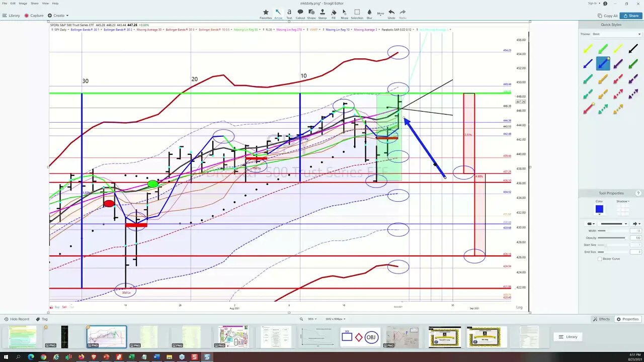The image size is (644, 362).
Task: Open the arrow start-cap style dropdown
Action: [x=591, y=224]
